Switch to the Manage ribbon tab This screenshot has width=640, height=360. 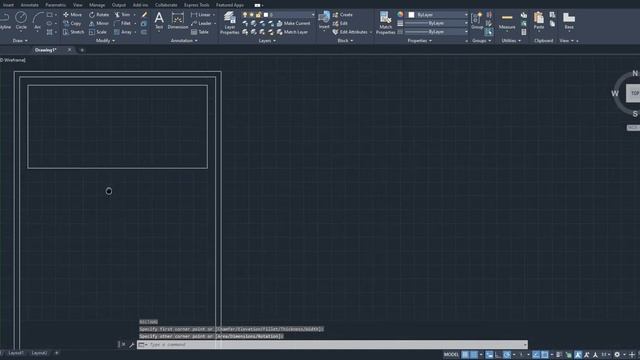[97, 5]
